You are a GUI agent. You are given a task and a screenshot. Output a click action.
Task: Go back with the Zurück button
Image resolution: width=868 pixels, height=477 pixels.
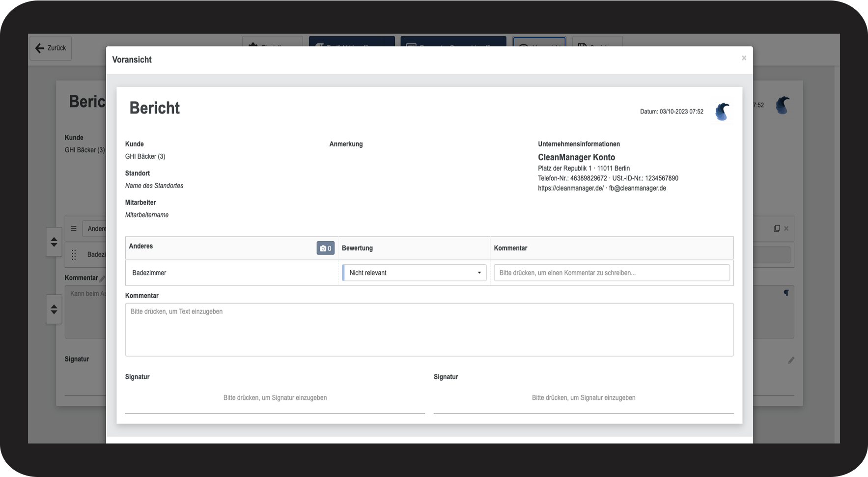pyautogui.click(x=51, y=48)
